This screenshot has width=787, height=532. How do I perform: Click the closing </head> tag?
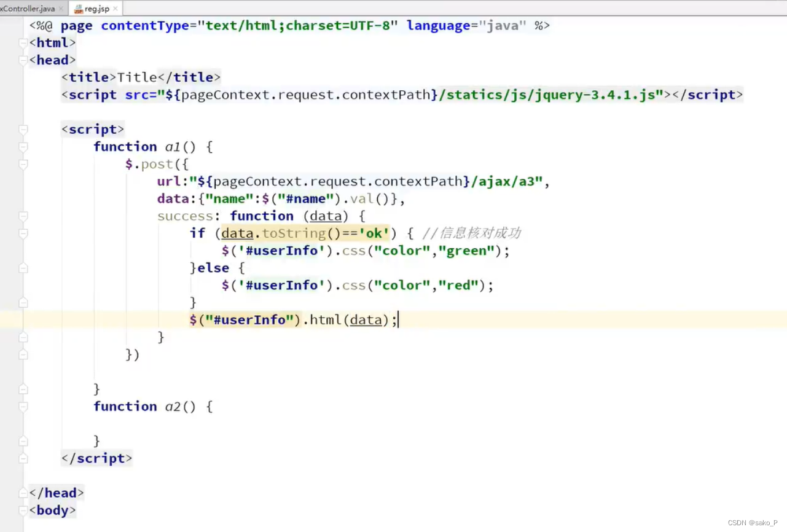pyautogui.click(x=57, y=493)
